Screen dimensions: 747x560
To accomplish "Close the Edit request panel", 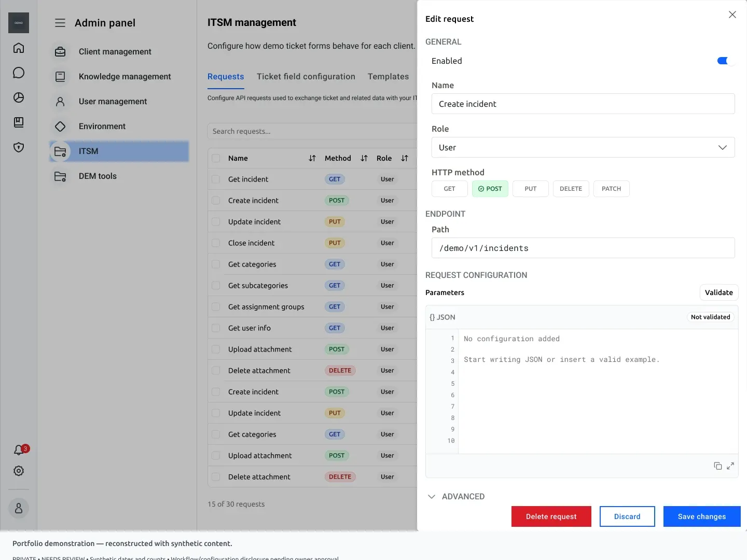I will 732,15.
